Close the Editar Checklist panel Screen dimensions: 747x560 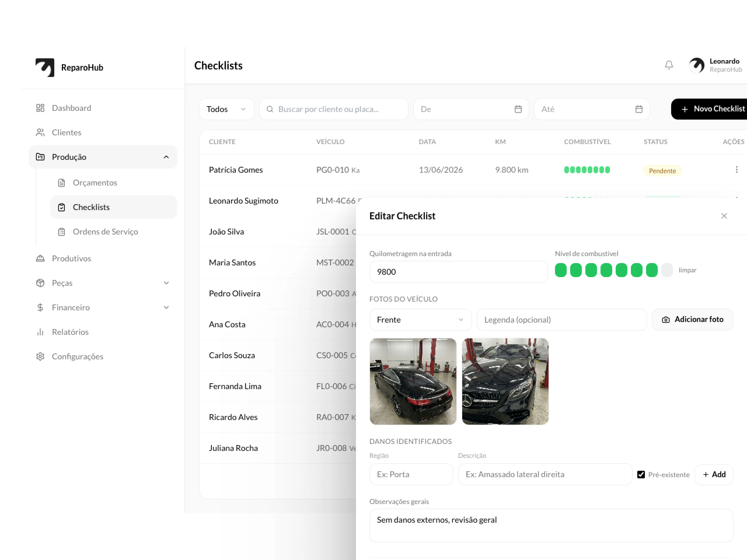[724, 216]
